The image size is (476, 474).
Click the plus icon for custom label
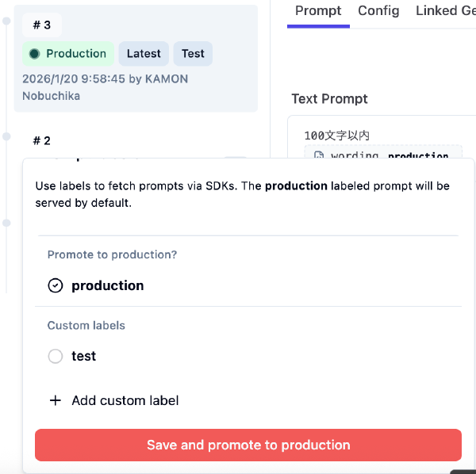coord(56,400)
